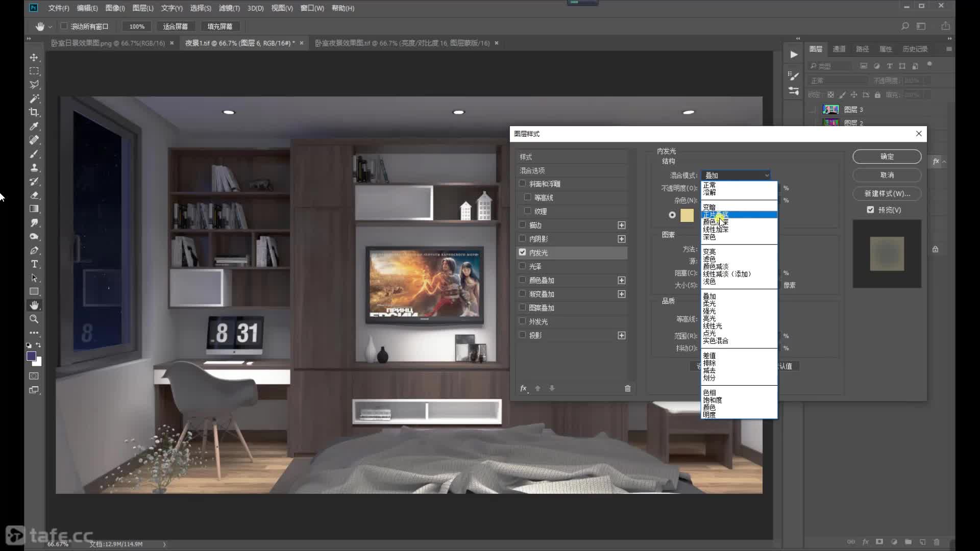Screen dimensions: 980x551
Task: Click the 混合选项 row in styles list
Action: (x=572, y=170)
